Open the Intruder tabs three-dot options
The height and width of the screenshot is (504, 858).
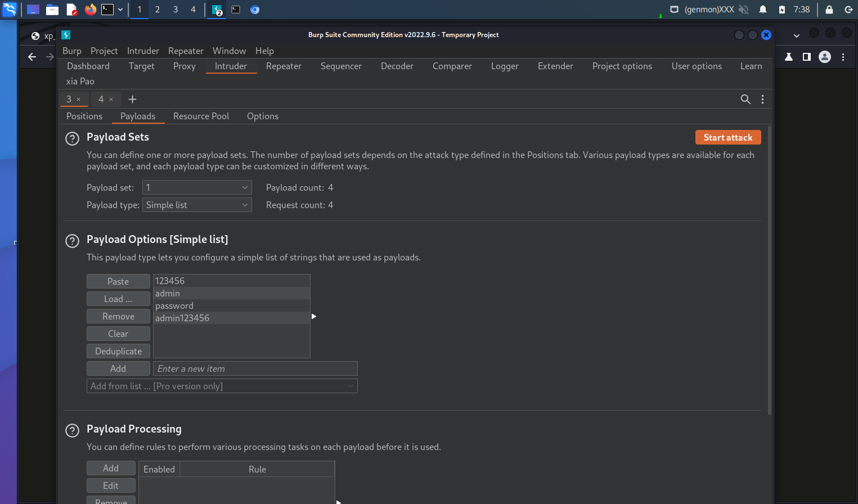click(x=762, y=99)
